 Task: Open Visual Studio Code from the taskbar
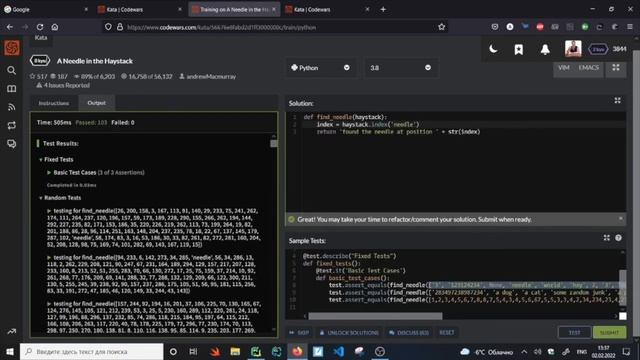[x=338, y=351]
